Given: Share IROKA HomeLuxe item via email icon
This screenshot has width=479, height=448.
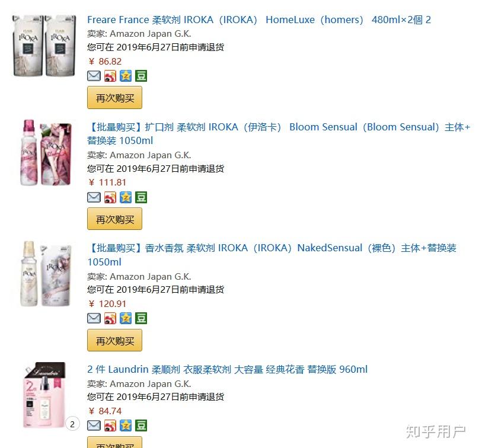Looking at the screenshot, I should (x=94, y=76).
